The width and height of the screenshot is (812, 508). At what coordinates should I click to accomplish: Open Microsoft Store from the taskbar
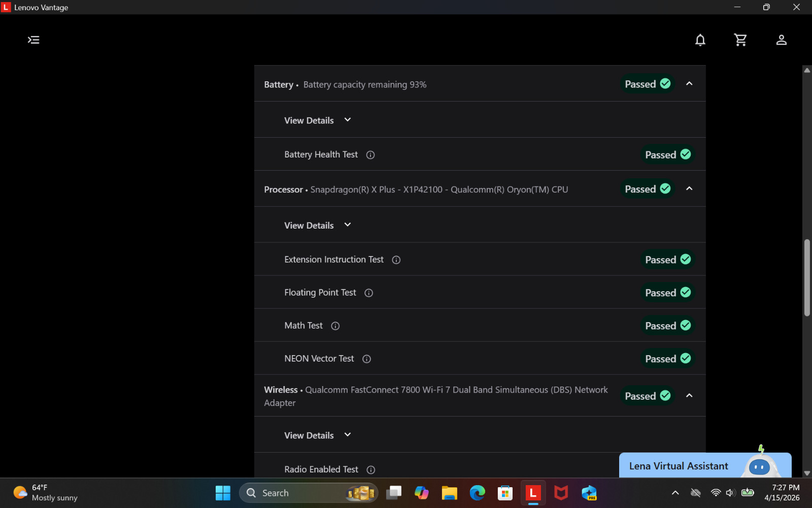[x=505, y=493]
